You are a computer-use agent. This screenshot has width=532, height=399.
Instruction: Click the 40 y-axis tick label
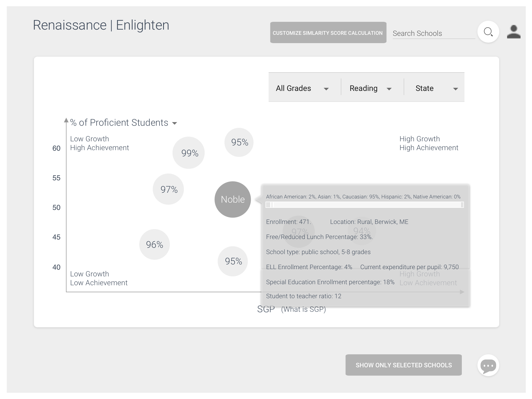tap(56, 267)
